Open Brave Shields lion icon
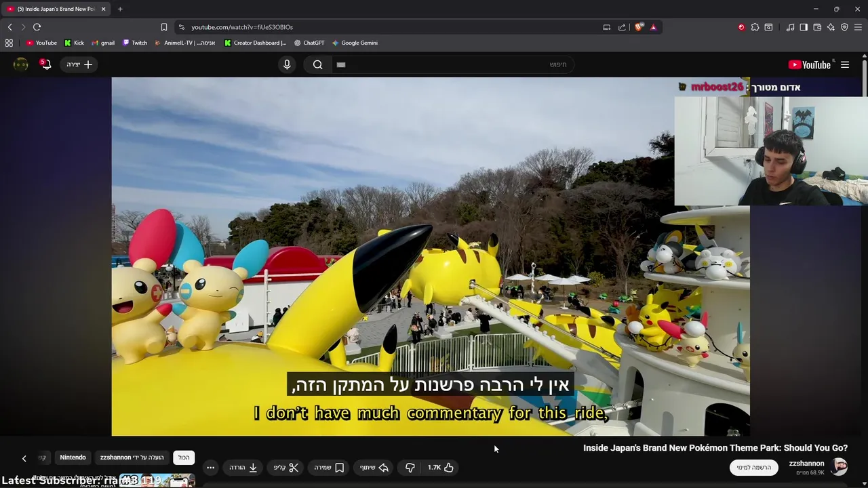868x488 pixels. pos(639,27)
